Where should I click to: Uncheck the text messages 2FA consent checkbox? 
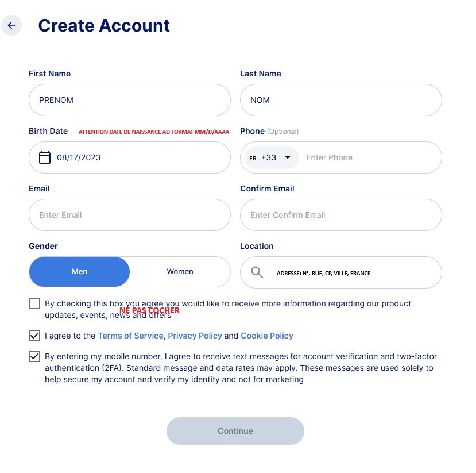[34, 356]
